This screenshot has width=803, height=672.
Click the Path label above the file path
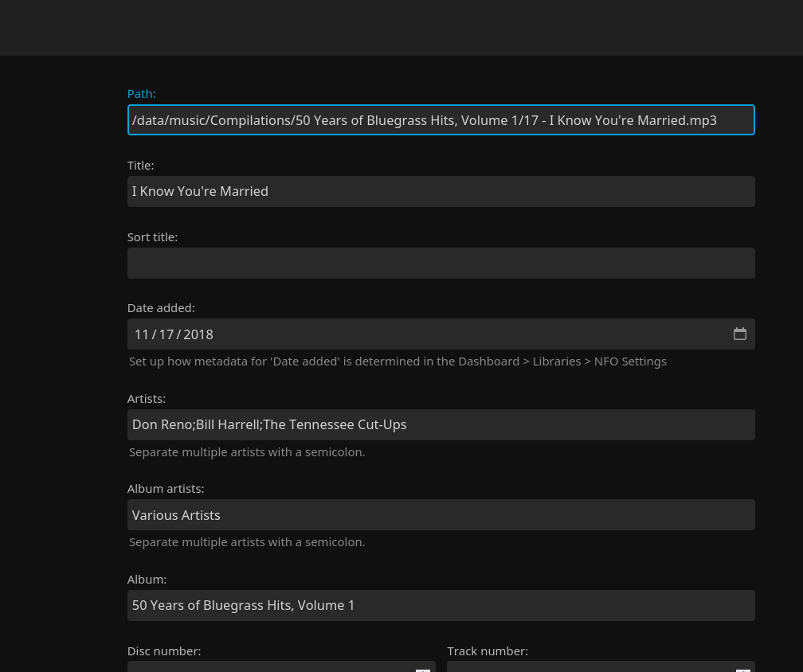pos(141,93)
